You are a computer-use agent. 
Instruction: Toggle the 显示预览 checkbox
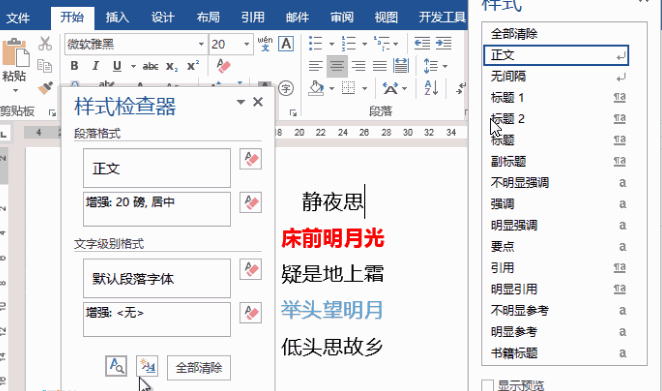coord(488,386)
